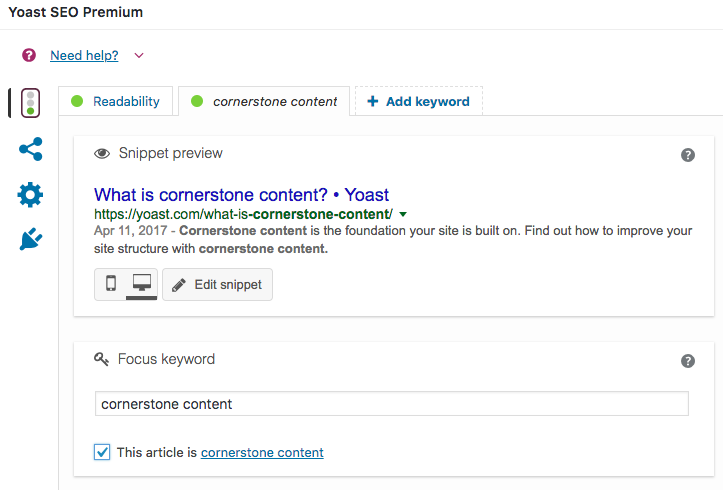Open the social share settings icon
The image size is (723, 490).
(30, 149)
